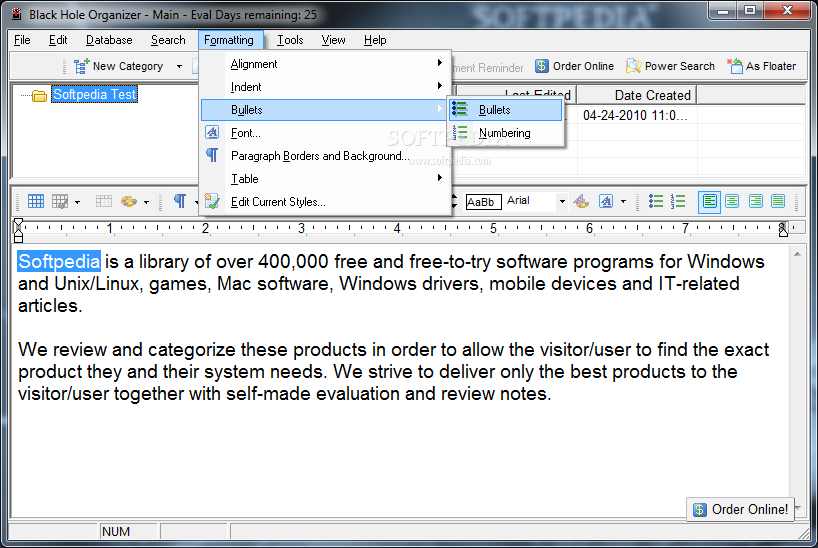Viewport: 818px width, 548px height.
Task: Click the highlighted word Softpedia in editor
Action: click(x=59, y=261)
